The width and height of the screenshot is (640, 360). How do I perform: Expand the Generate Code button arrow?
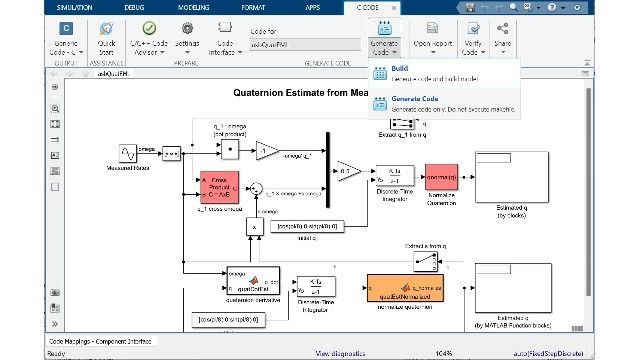394,52
